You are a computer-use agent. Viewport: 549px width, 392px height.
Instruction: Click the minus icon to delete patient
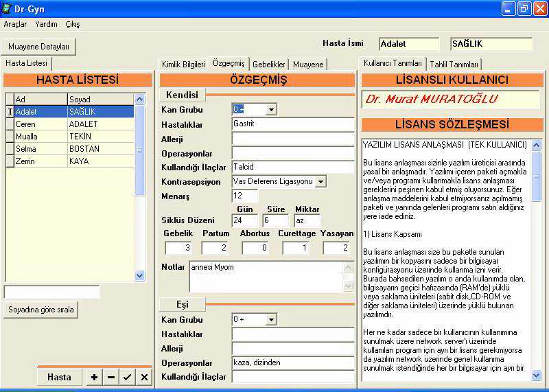(x=110, y=377)
